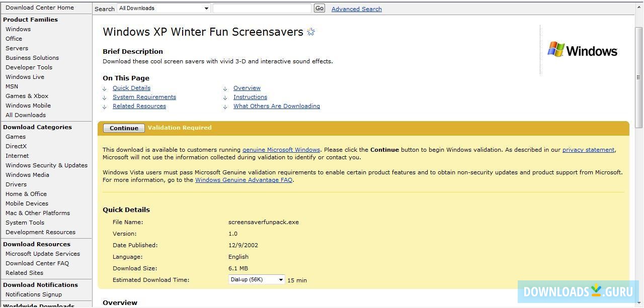Open Internet download category
The height and width of the screenshot is (308, 644).
(17, 156)
